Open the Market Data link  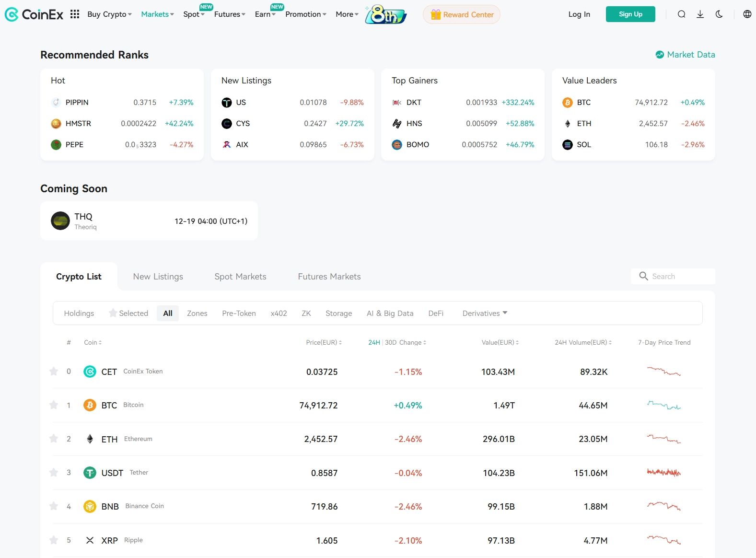click(685, 55)
